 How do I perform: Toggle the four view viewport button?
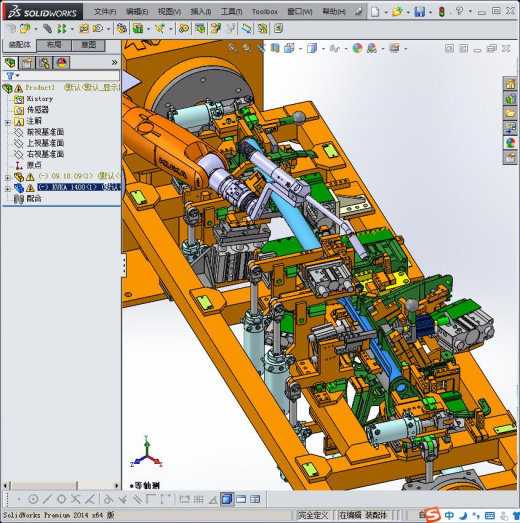point(255,499)
